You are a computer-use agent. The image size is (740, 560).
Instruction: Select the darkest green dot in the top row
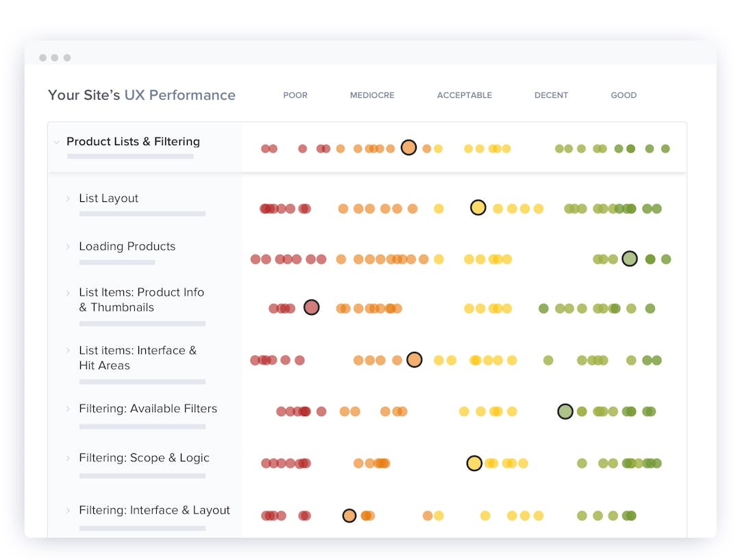click(x=631, y=147)
